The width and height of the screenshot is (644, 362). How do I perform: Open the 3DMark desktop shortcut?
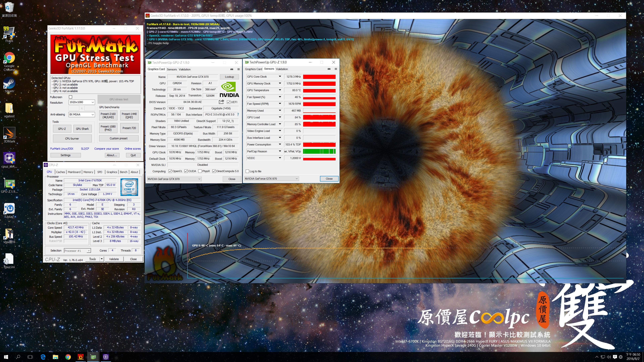pyautogui.click(x=9, y=135)
